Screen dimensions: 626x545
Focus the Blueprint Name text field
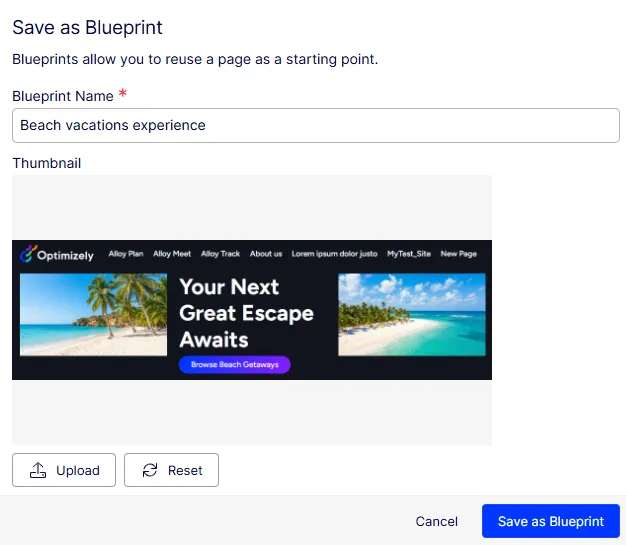(316, 125)
